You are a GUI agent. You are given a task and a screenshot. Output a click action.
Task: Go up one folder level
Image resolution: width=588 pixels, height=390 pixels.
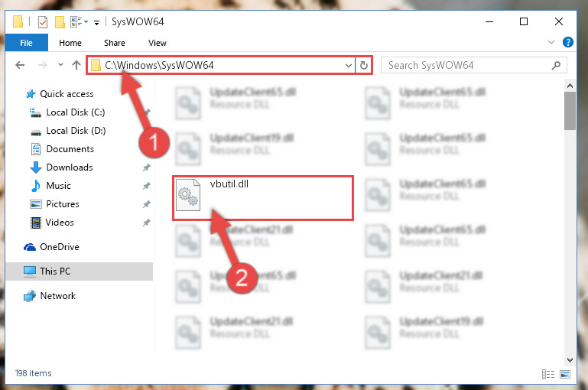(x=76, y=65)
